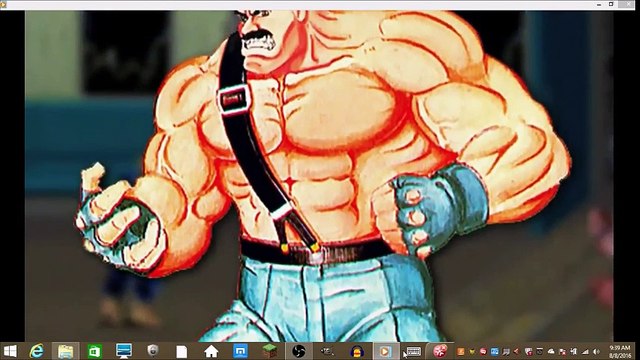The height and width of the screenshot is (360, 640).
Task: Restore down the media player window
Action: [x=611, y=4]
